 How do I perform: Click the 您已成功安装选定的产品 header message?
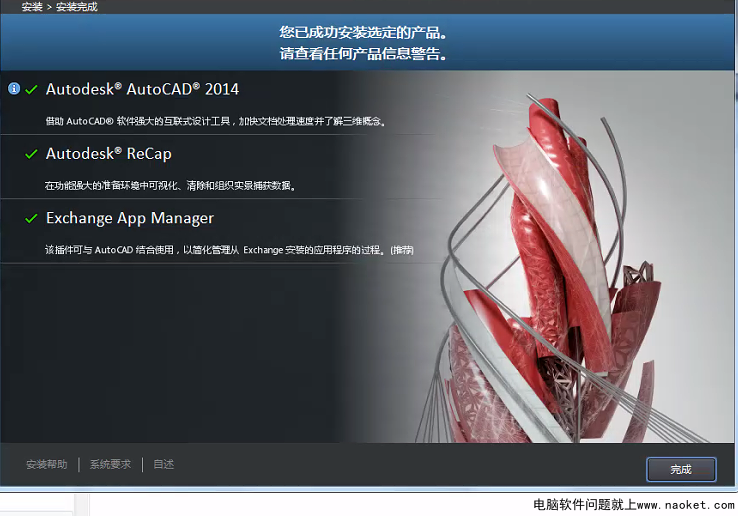(363, 32)
